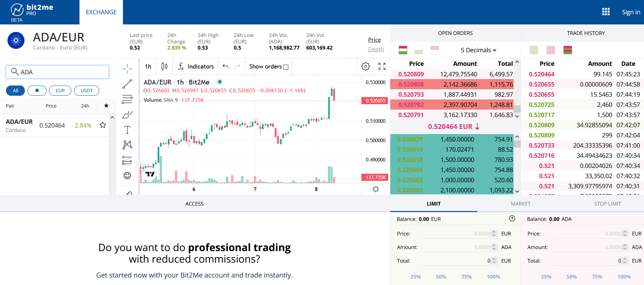Open chart settings gear
The height and width of the screenshot is (285, 644).
click(365, 66)
